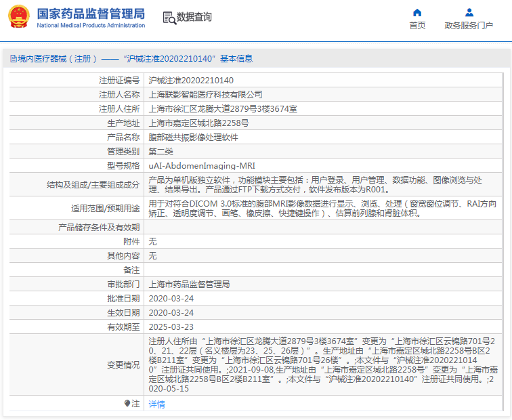512x420 pixels.
Task: Click change record text starting 注册人住所由
Action: [x=323, y=365]
